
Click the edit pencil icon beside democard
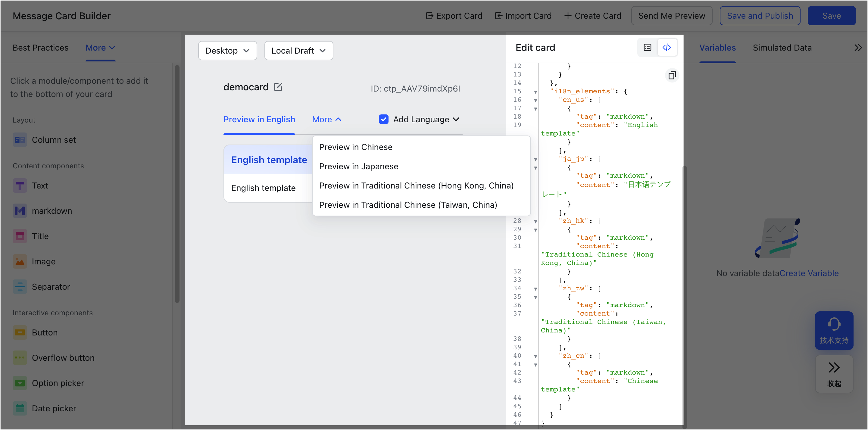[x=278, y=87]
